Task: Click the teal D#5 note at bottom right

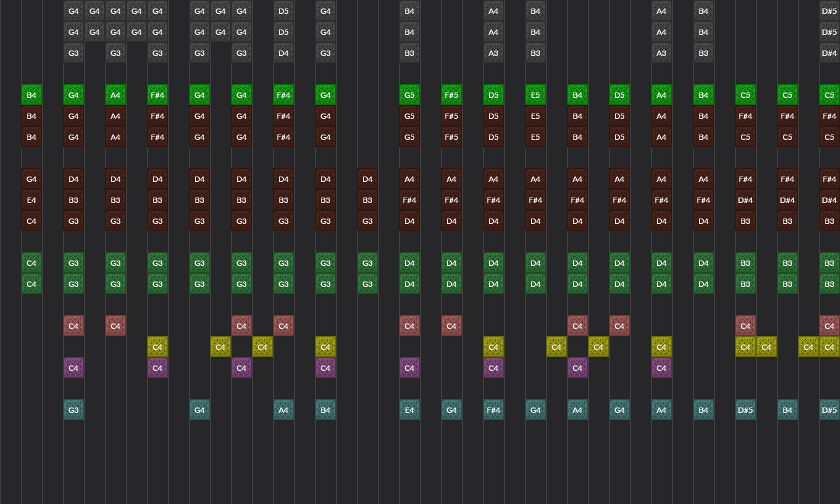Action: (x=829, y=409)
